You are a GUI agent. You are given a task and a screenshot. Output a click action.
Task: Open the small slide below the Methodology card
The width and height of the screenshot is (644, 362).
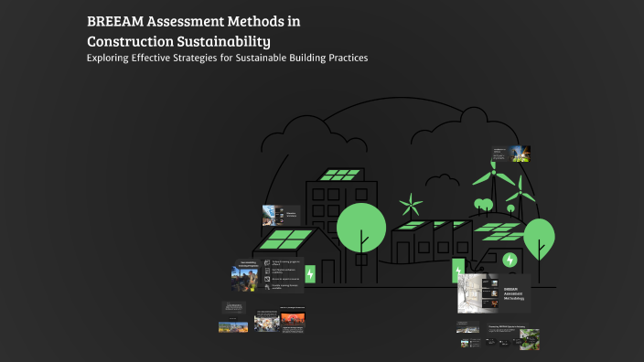coord(467,327)
